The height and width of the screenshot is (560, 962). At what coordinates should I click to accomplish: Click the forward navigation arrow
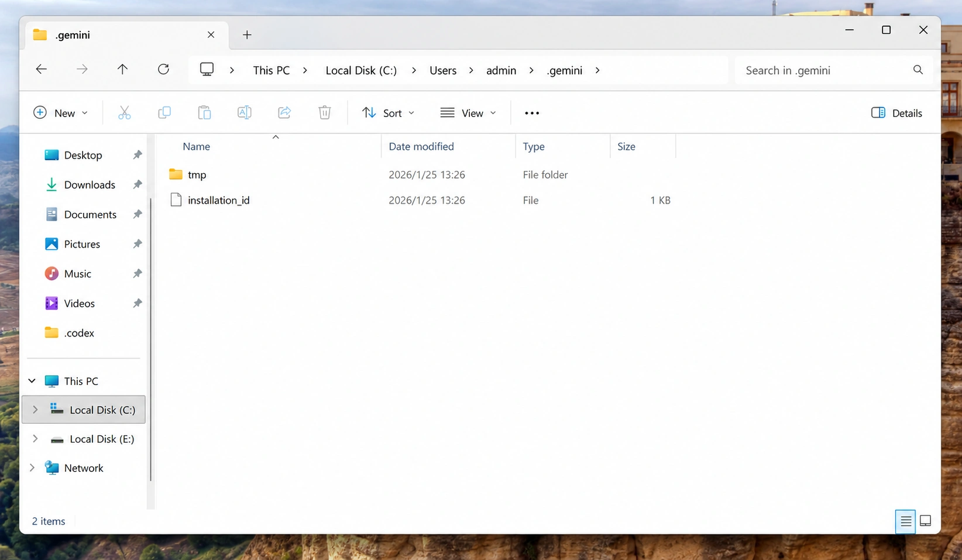tap(82, 70)
